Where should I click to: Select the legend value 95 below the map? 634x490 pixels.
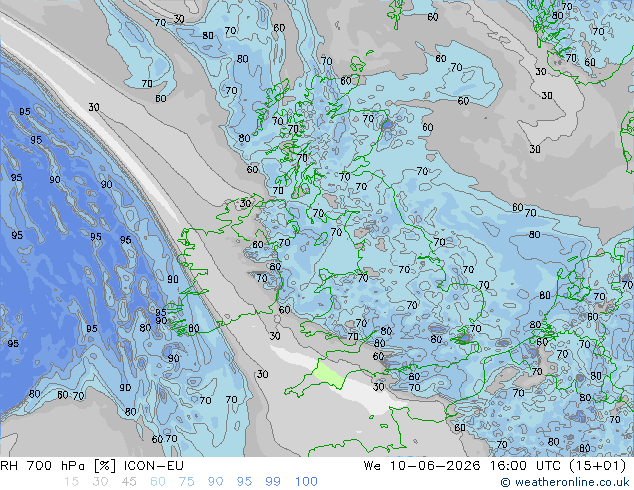(244, 482)
